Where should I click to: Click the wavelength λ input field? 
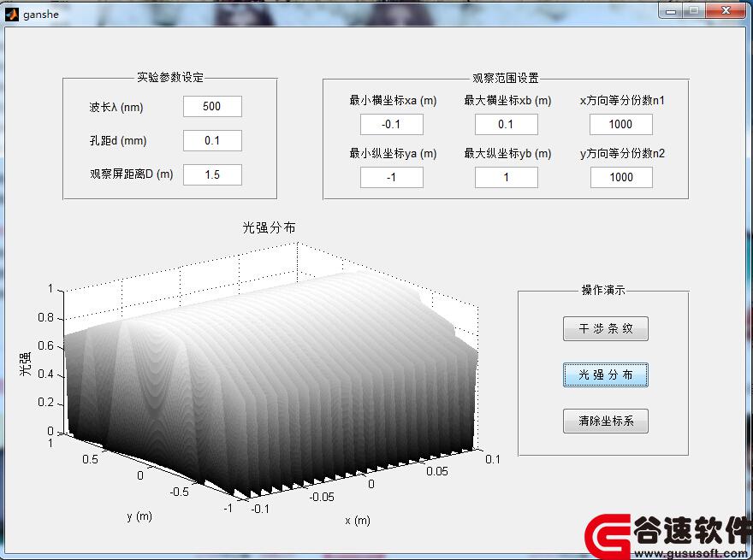tap(212, 107)
